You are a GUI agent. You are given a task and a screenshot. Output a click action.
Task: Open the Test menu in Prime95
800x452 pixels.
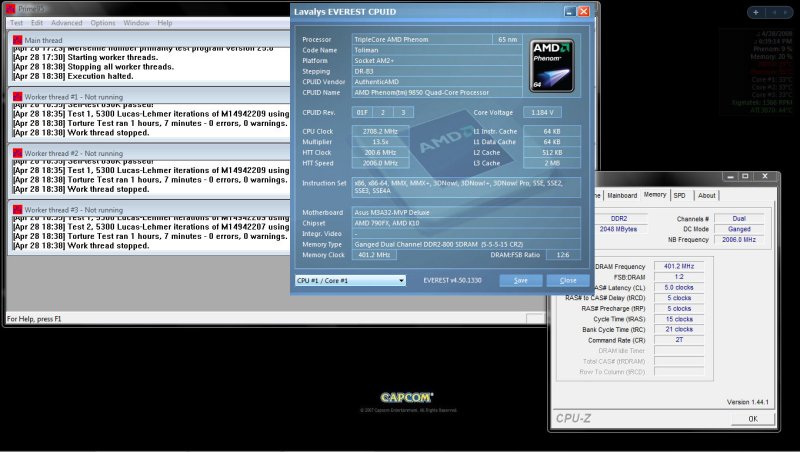coord(16,23)
